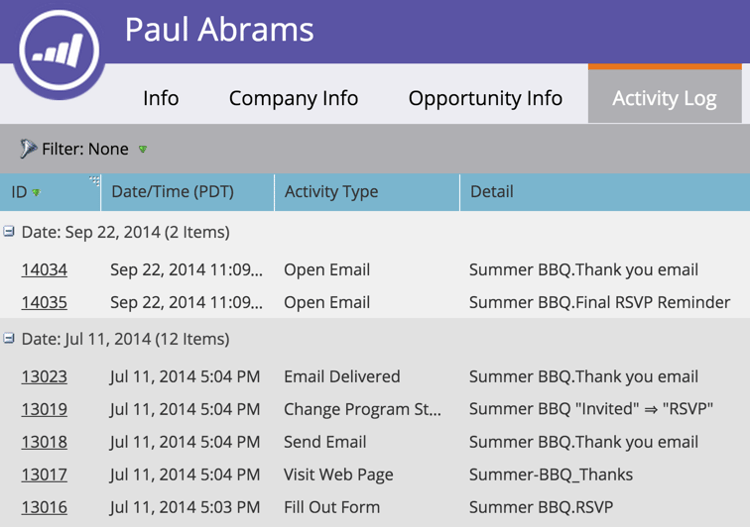This screenshot has height=527, width=750.
Task: Open the Filter: None dropdown arrow
Action: pos(143,149)
